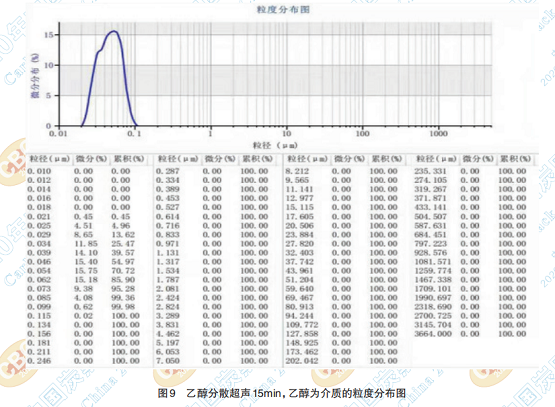Click the x-axis tick label 100
555x407 pixels.
tap(362, 133)
